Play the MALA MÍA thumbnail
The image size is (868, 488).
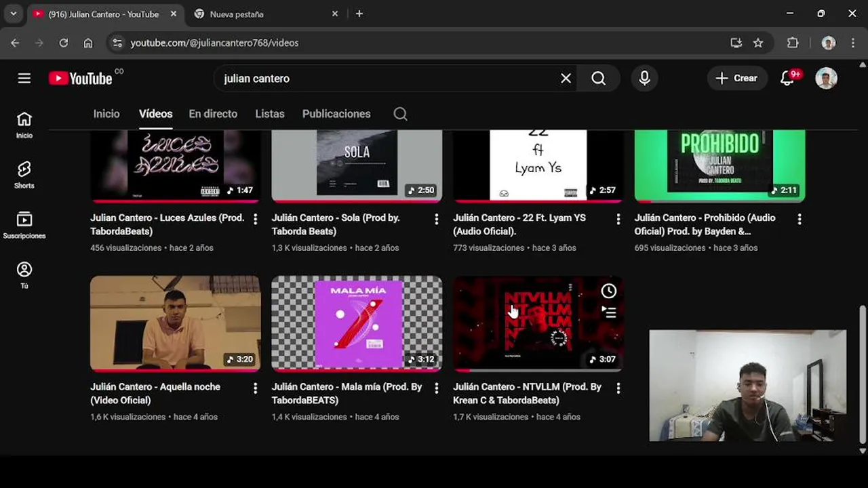point(357,323)
